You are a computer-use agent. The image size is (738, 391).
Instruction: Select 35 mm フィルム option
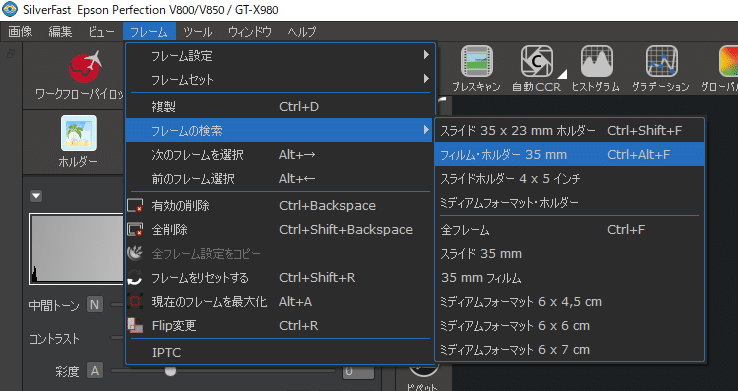click(x=570, y=278)
